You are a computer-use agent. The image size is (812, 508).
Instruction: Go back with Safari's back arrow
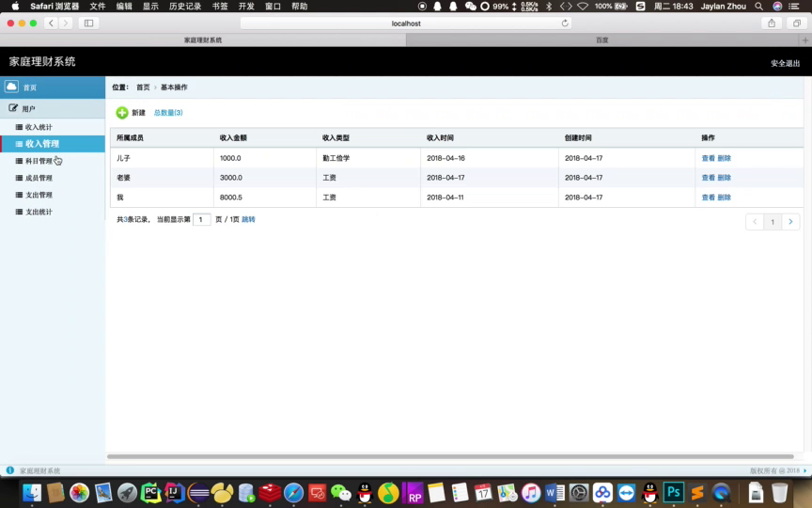51,23
